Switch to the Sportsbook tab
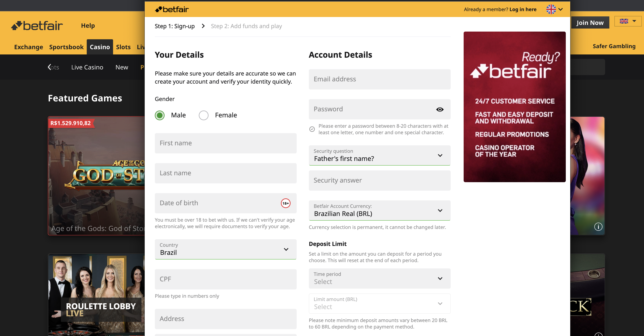Viewport: 644px width, 336px height. 66,47
